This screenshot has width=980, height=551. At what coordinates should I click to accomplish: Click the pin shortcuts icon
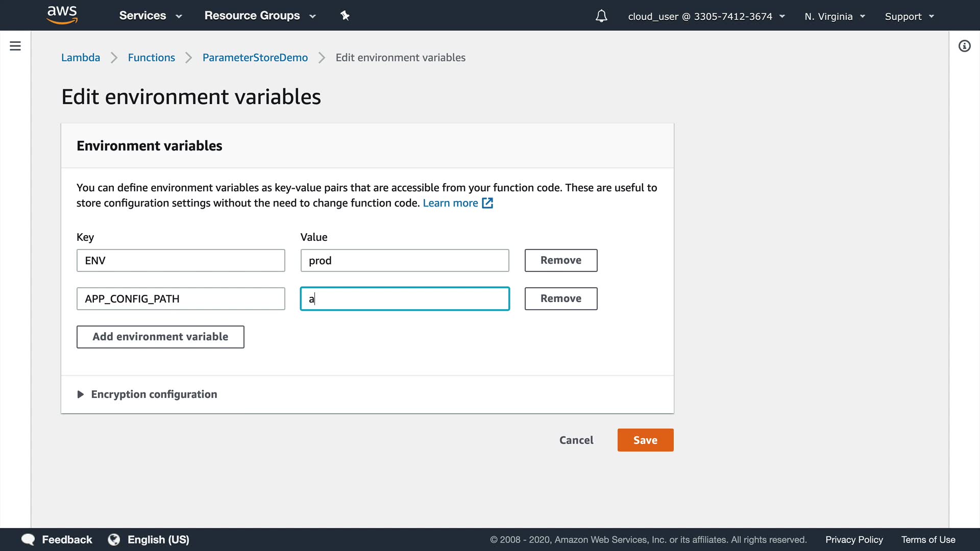(x=345, y=16)
